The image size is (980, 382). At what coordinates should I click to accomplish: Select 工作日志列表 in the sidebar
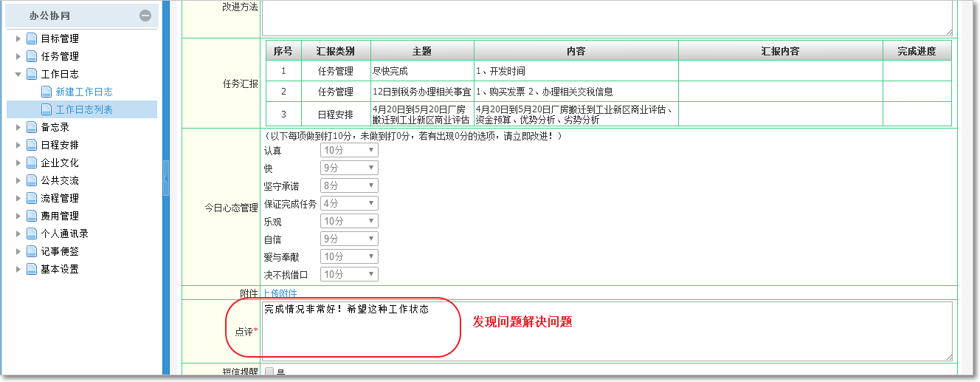coord(84,109)
